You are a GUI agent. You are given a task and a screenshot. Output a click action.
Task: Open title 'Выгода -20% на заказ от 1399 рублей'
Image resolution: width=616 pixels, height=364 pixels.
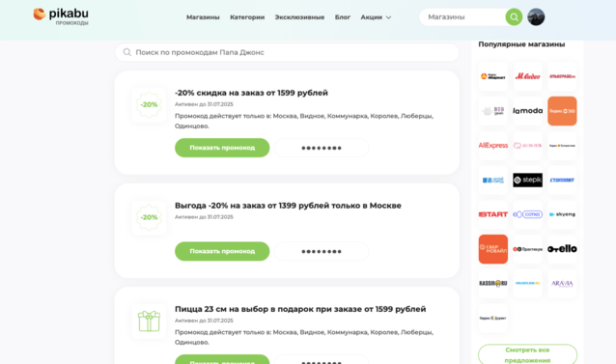tap(288, 206)
